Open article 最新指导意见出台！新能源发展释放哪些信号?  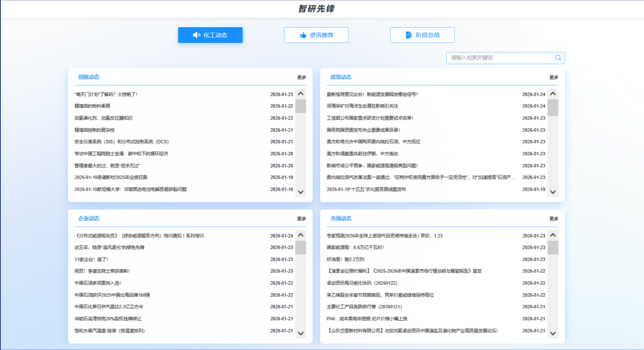pos(372,94)
